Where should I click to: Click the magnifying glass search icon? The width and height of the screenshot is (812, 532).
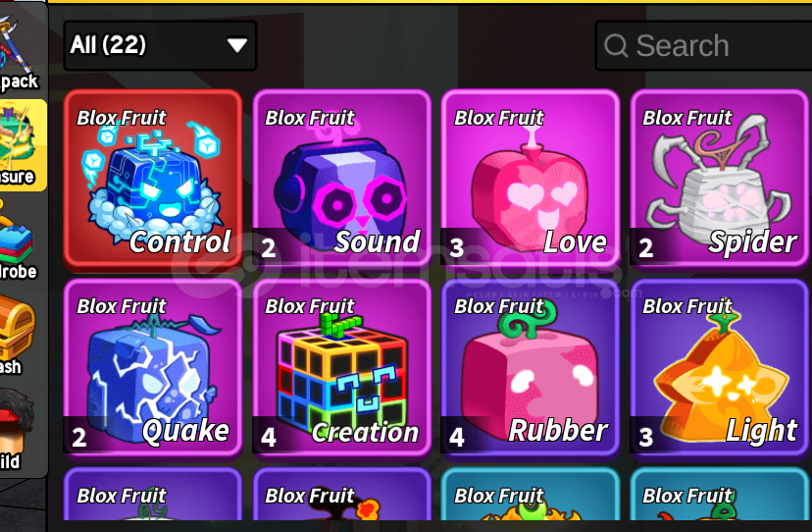[x=616, y=45]
